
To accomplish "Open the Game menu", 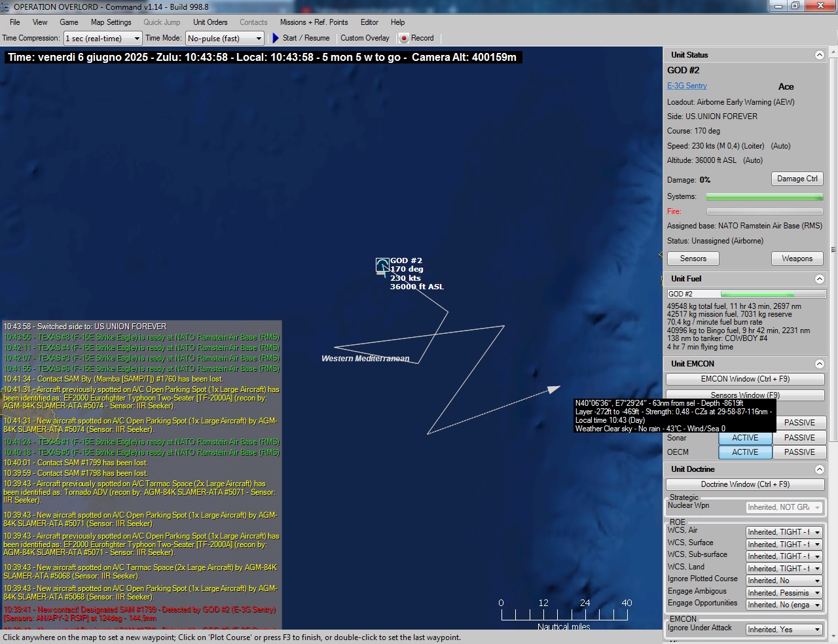I will coord(69,22).
